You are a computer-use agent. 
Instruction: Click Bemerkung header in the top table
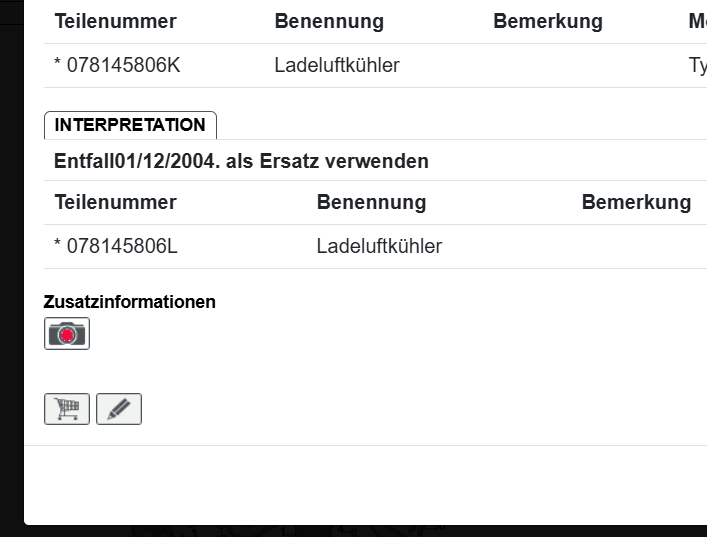pos(548,22)
